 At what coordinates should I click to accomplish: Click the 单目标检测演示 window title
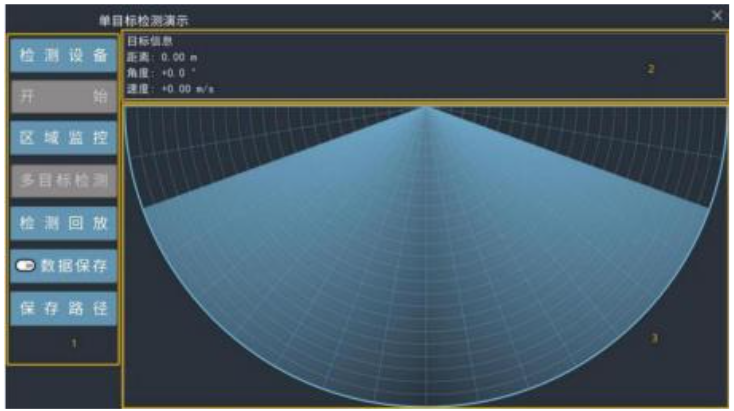pos(144,20)
